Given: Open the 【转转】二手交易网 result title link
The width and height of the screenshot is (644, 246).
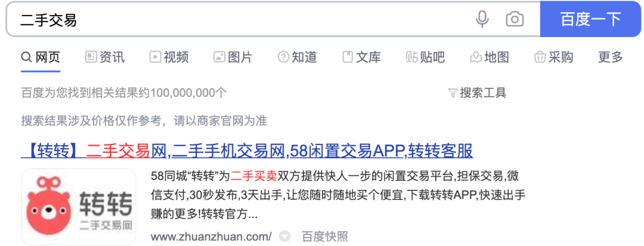Looking at the screenshot, I should coord(247,152).
